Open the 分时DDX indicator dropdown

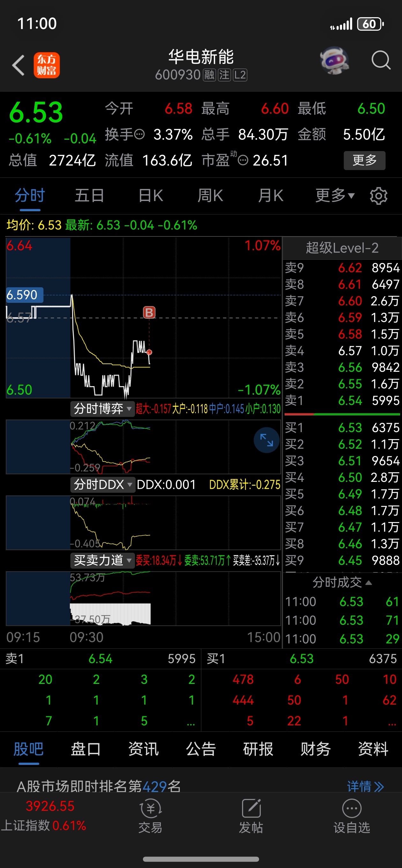102,484
